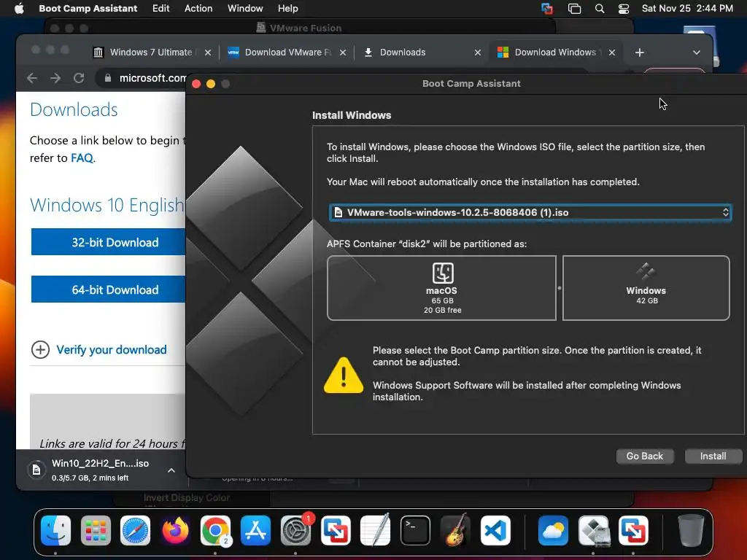Select the macOS partition box
This screenshot has height=560, width=747.
click(x=441, y=288)
